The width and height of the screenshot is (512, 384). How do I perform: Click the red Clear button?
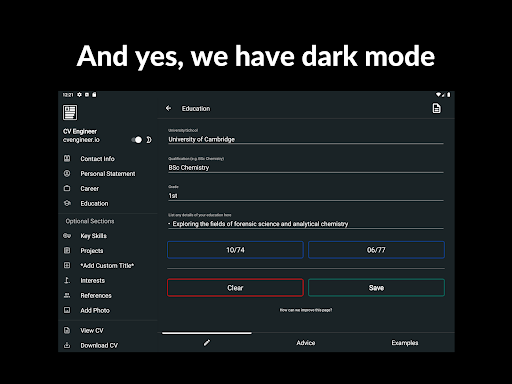235,288
